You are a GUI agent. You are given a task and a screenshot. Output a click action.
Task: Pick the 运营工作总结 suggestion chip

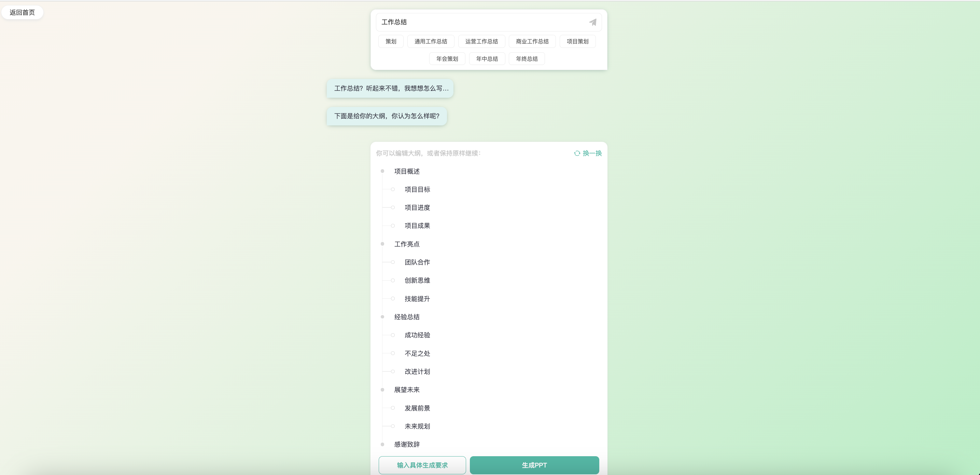pyautogui.click(x=481, y=41)
